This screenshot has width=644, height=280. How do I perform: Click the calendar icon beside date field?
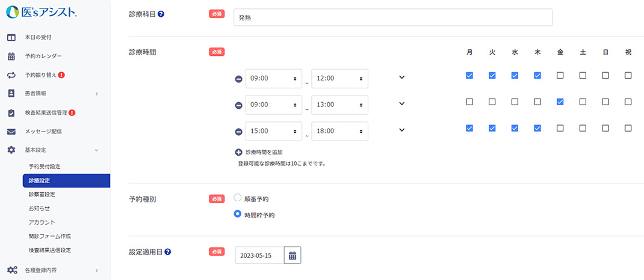click(293, 255)
